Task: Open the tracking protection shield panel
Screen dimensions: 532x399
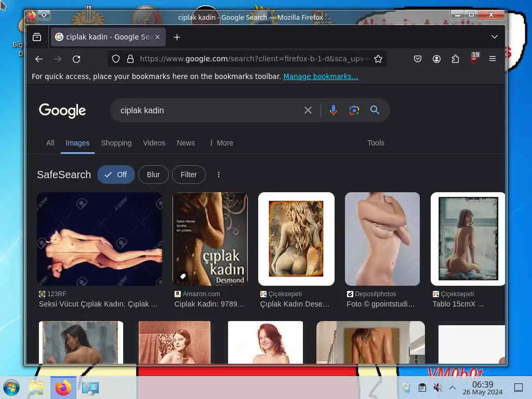Action: pos(116,59)
